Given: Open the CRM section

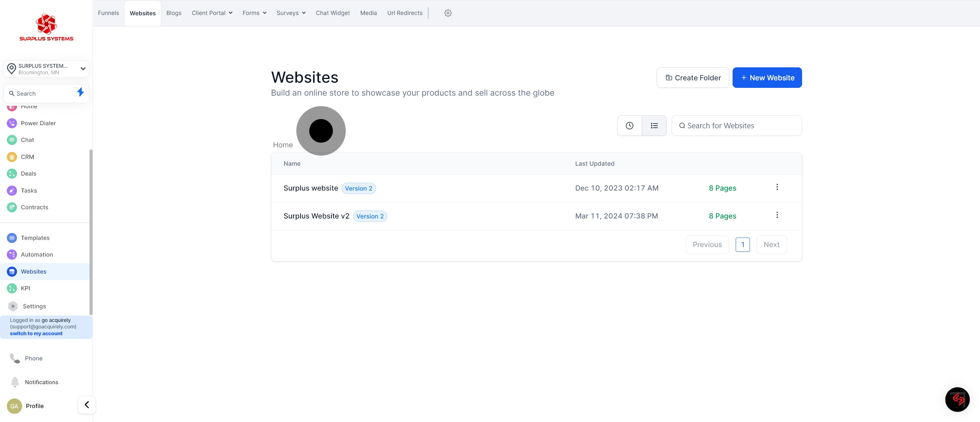Looking at the screenshot, I should (27, 157).
